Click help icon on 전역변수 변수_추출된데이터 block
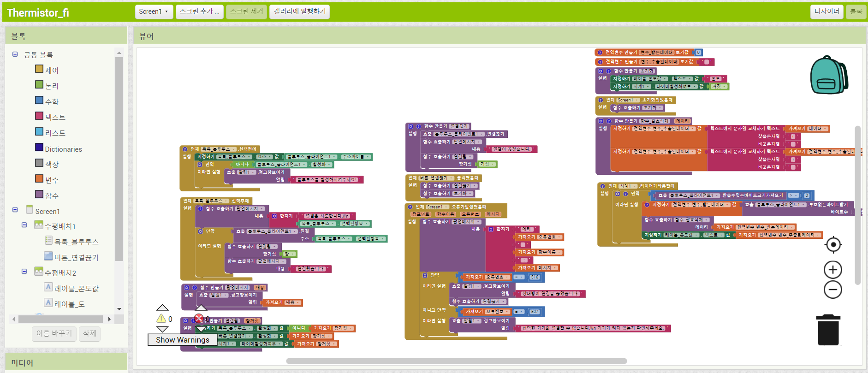868x373 pixels. [x=600, y=62]
